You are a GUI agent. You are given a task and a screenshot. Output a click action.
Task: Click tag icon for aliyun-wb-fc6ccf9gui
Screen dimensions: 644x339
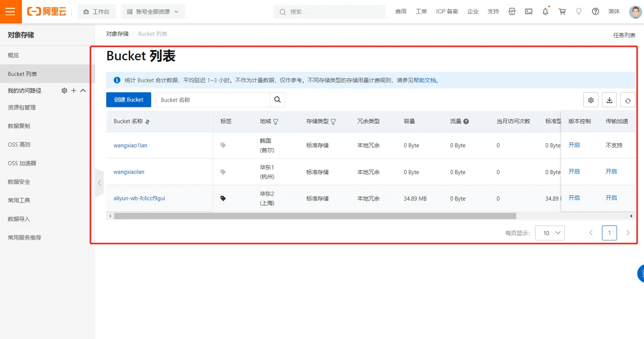pos(223,199)
